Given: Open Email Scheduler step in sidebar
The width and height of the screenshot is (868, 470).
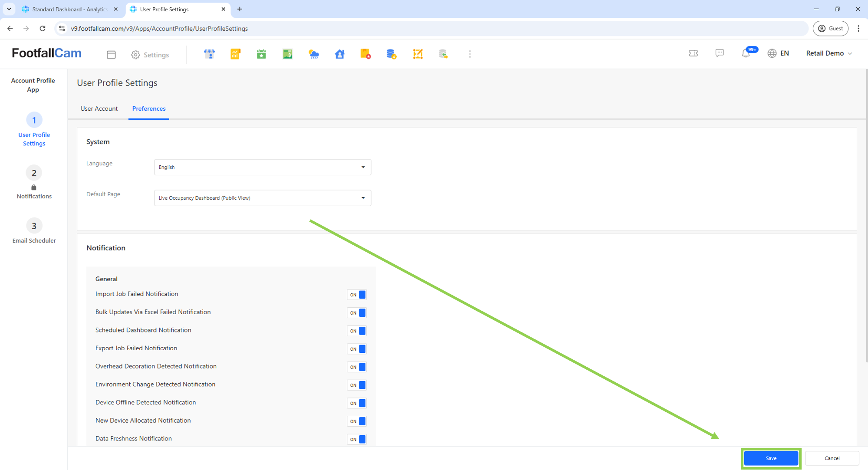Looking at the screenshot, I should [34, 231].
